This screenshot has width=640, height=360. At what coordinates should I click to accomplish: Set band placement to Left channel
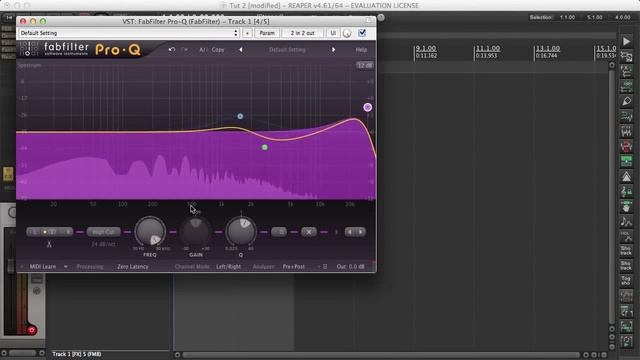coord(34,232)
